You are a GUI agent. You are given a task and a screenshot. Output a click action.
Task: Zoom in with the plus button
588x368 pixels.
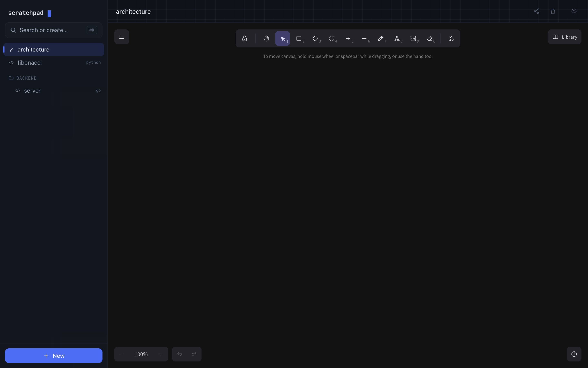click(161, 354)
